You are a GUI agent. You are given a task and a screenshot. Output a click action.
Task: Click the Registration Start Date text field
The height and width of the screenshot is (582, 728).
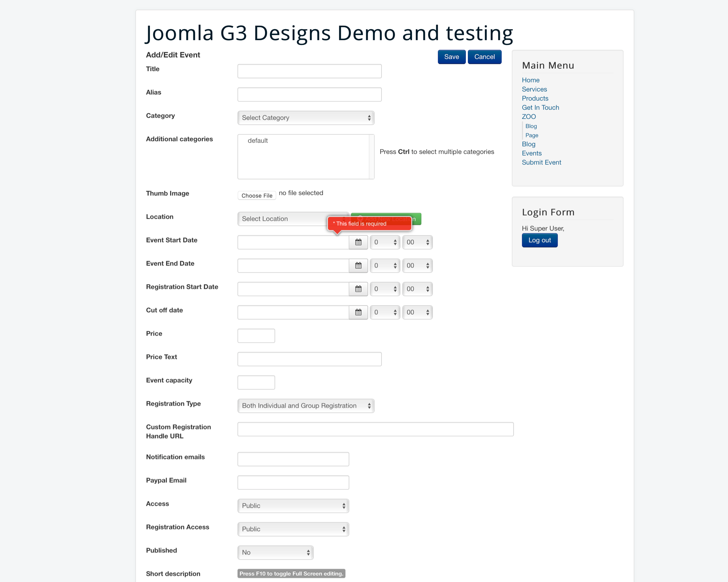point(293,289)
